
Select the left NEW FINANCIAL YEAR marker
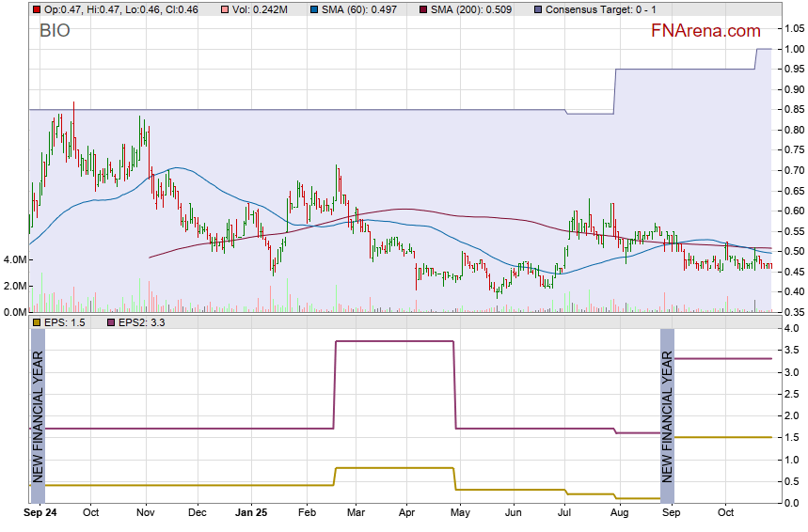click(x=38, y=416)
